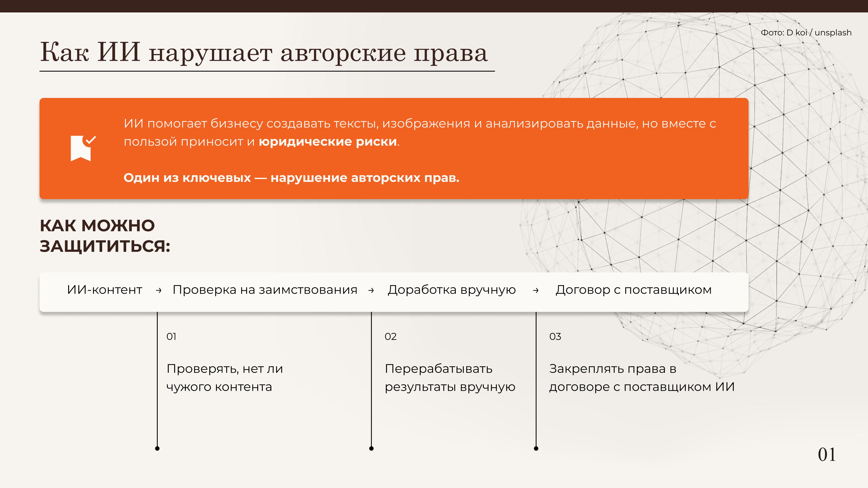This screenshot has width=868, height=488.
Task: Select Доработка вручную step
Action: point(452,290)
